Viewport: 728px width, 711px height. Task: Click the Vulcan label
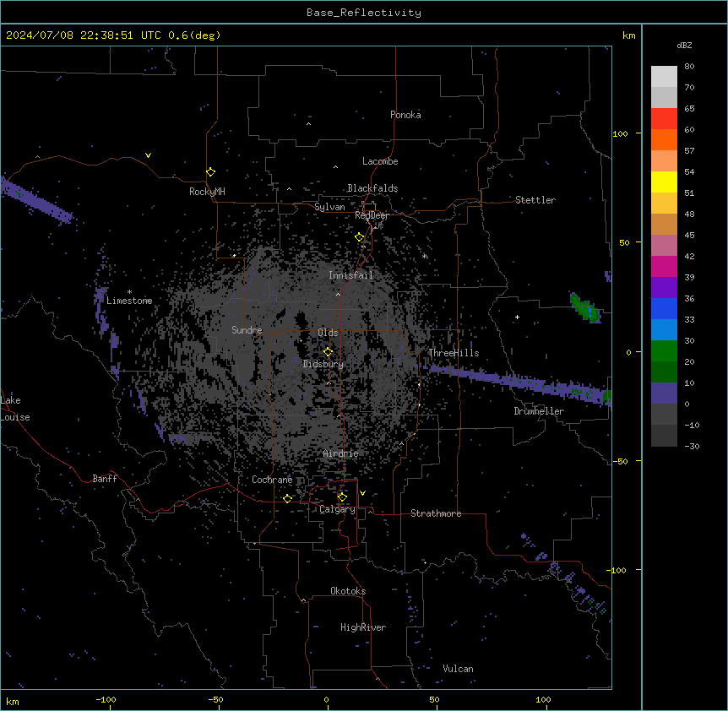tap(459, 669)
